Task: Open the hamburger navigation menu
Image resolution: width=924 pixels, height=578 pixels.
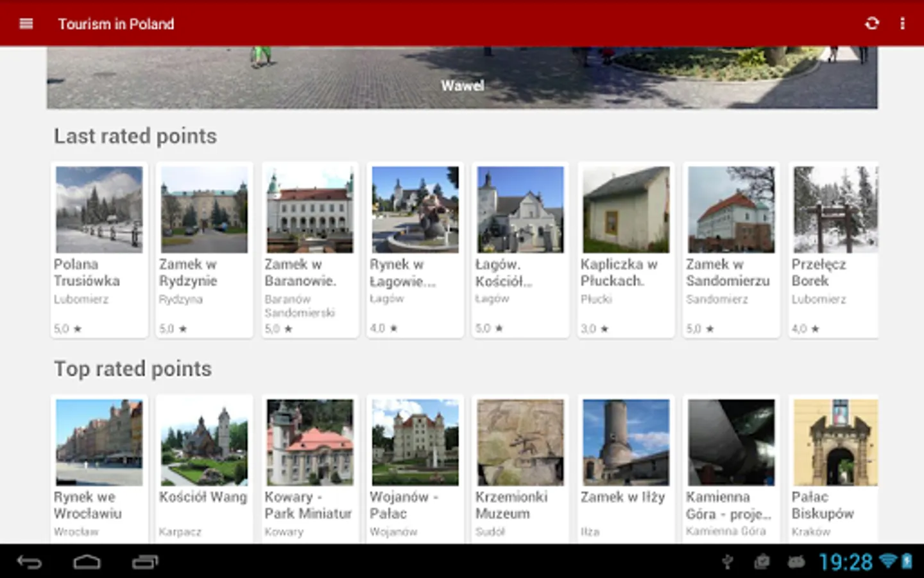Action: pos(26,24)
